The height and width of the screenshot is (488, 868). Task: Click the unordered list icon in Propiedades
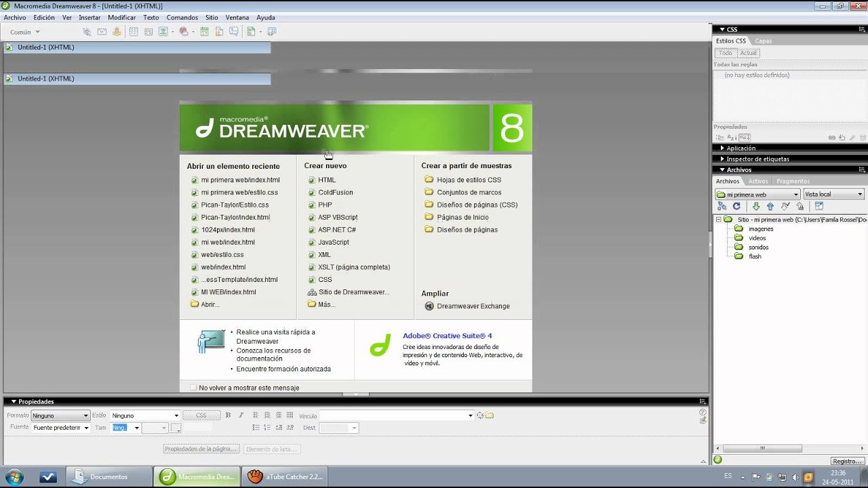[x=256, y=428]
